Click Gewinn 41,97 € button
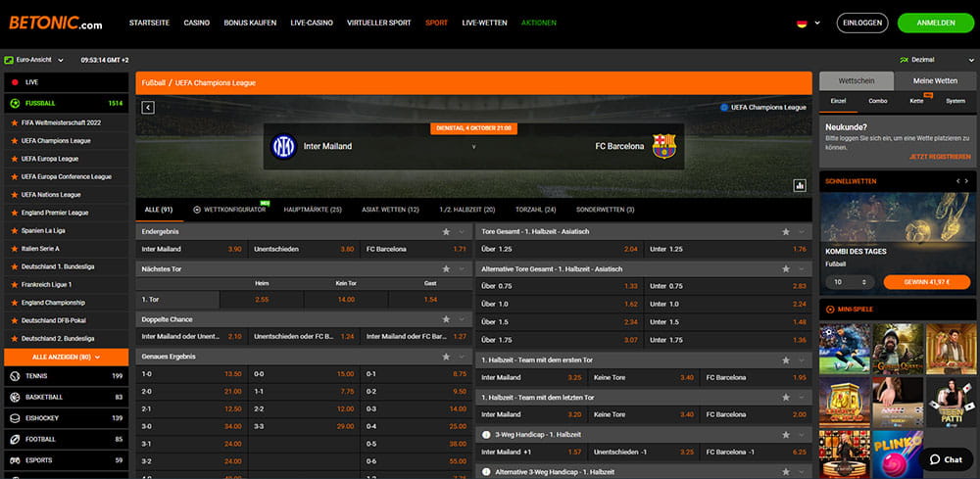 [927, 282]
